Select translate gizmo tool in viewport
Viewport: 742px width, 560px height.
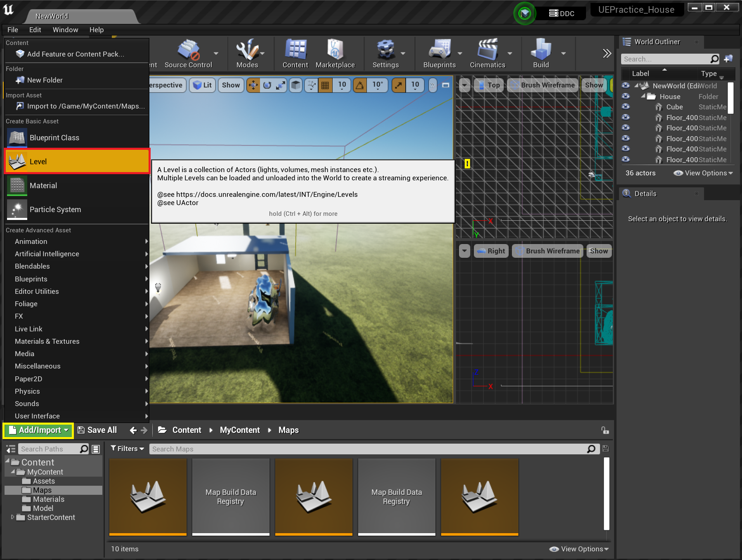pos(253,85)
